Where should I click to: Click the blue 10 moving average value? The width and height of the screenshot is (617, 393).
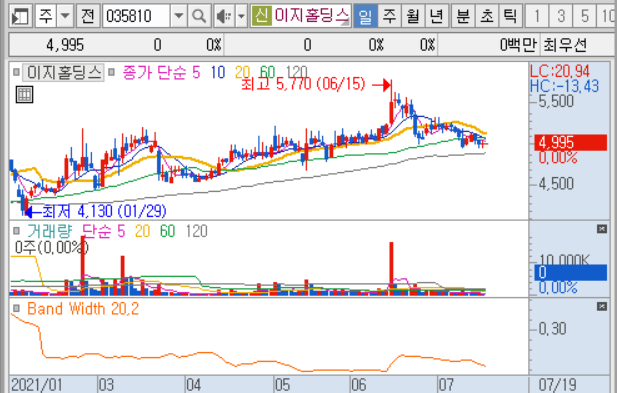click(218, 72)
